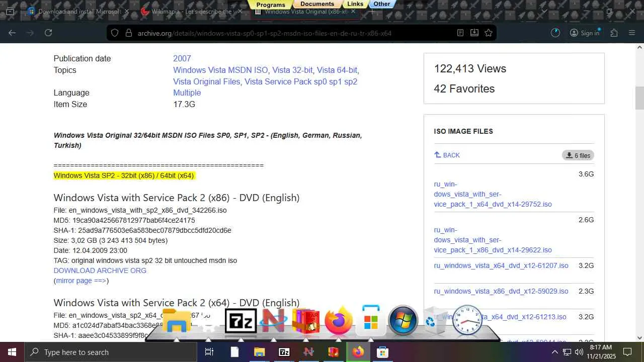Switch to 7-Zip on the taskbar
The width and height of the screenshot is (644, 362).
[284, 352]
